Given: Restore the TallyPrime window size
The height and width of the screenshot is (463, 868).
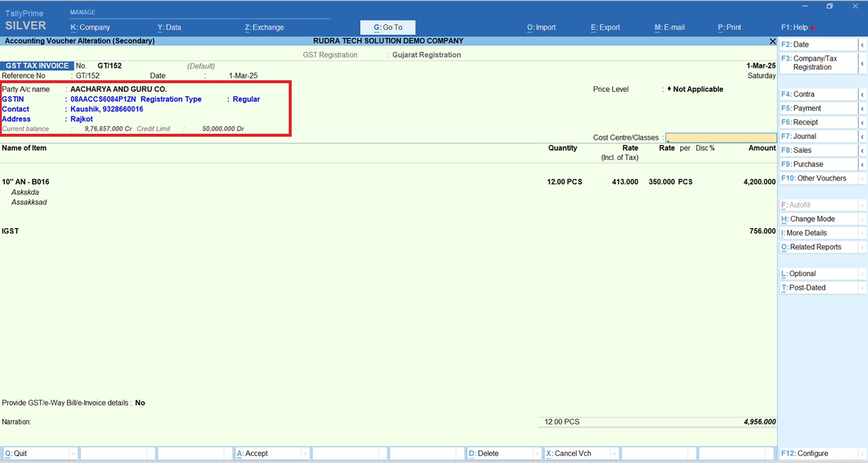Looking at the screenshot, I should pos(830,6).
